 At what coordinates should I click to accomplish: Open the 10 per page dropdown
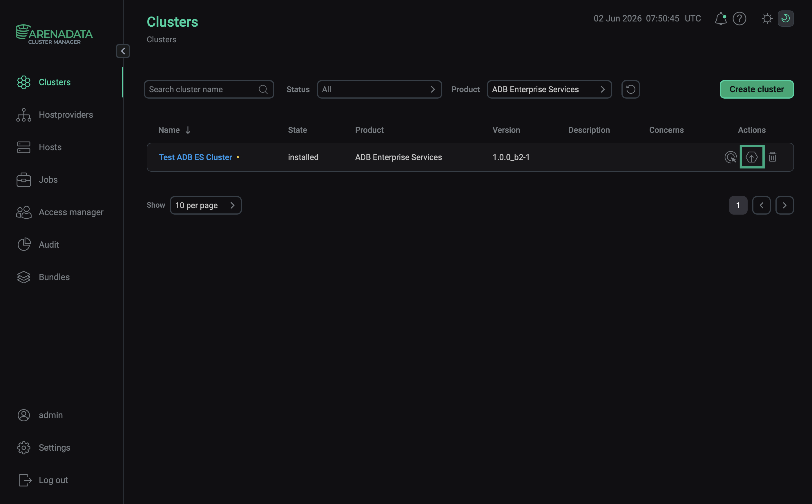click(206, 205)
